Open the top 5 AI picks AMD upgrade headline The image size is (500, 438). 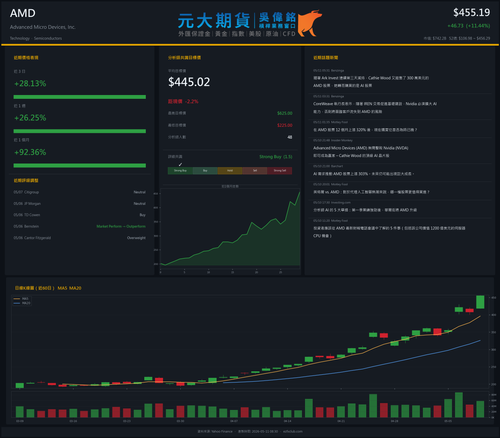coord(365,210)
